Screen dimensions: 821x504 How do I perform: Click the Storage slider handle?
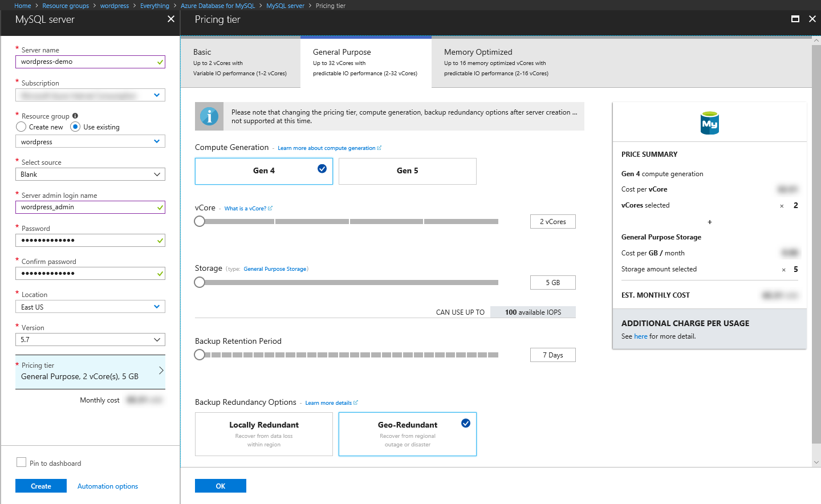click(200, 282)
